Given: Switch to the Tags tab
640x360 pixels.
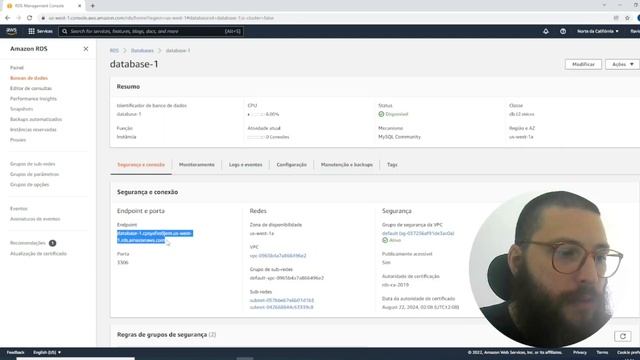Looking at the screenshot, I should 392,164.
